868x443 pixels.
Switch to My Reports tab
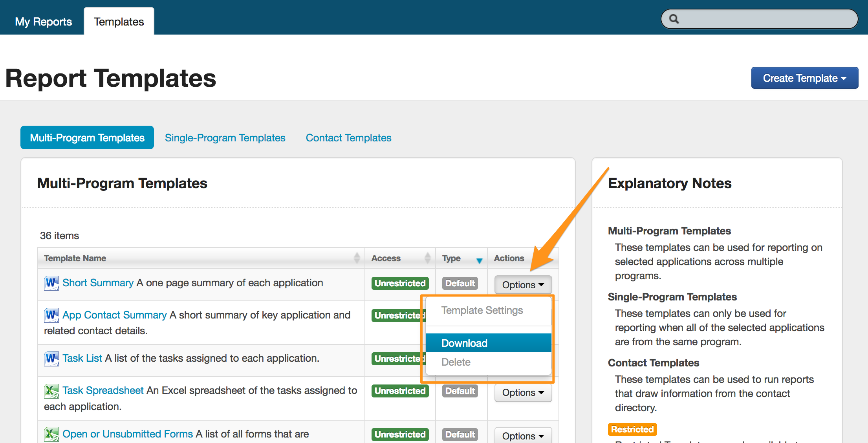pyautogui.click(x=43, y=22)
